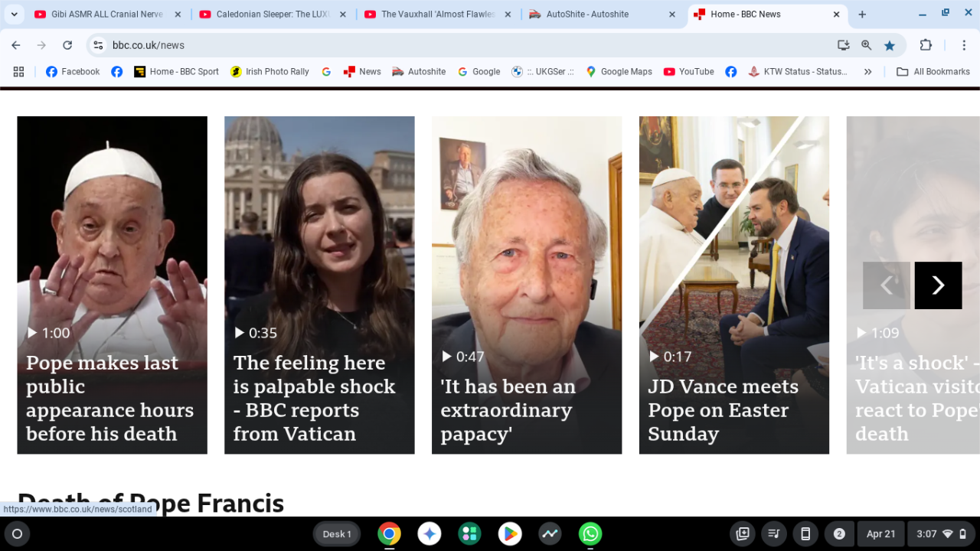Open the holding space tray icon
980x551 pixels.
(x=743, y=534)
